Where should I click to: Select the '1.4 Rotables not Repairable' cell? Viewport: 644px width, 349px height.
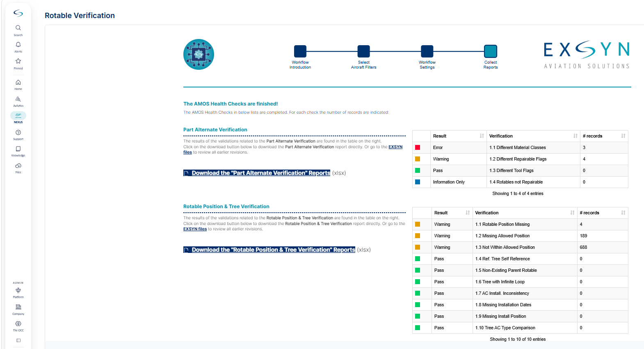point(533,182)
